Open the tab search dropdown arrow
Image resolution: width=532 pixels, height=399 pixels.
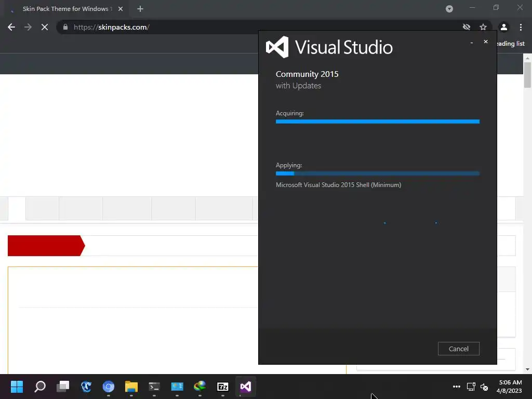[x=449, y=9]
